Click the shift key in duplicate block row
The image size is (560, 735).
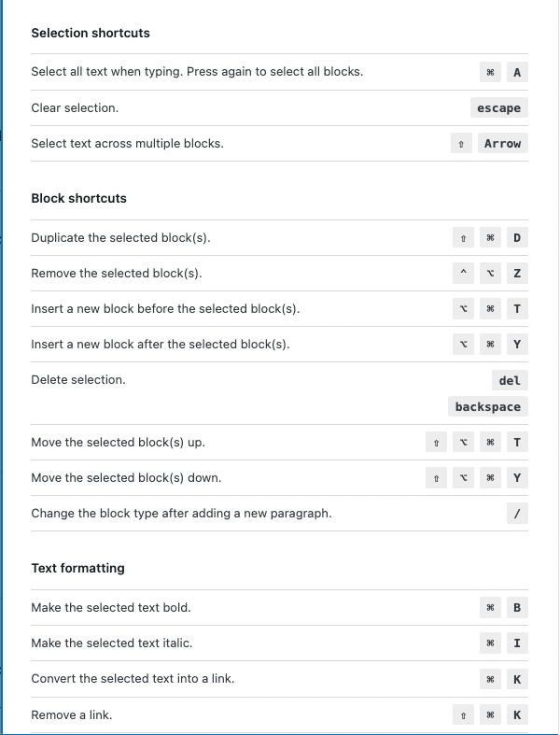pos(464,237)
